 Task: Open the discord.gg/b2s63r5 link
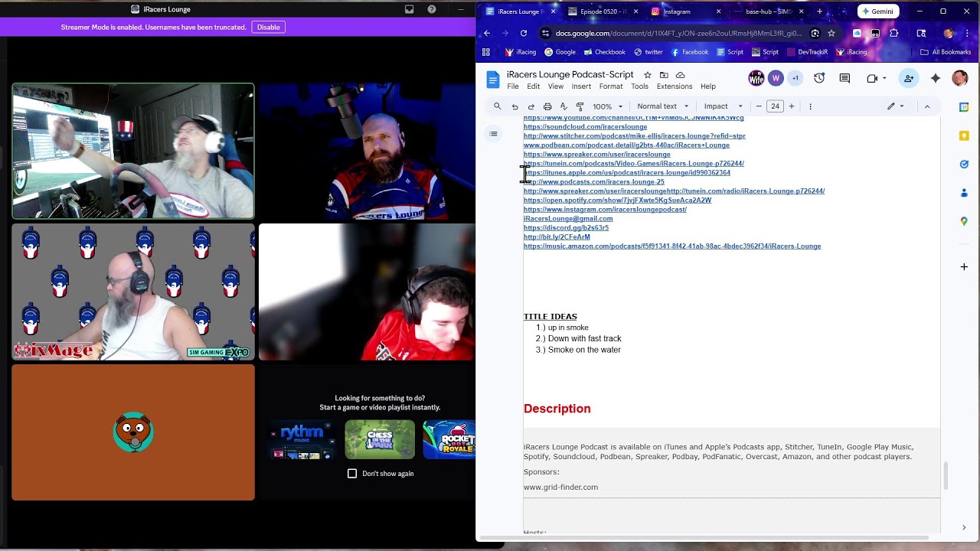click(566, 228)
